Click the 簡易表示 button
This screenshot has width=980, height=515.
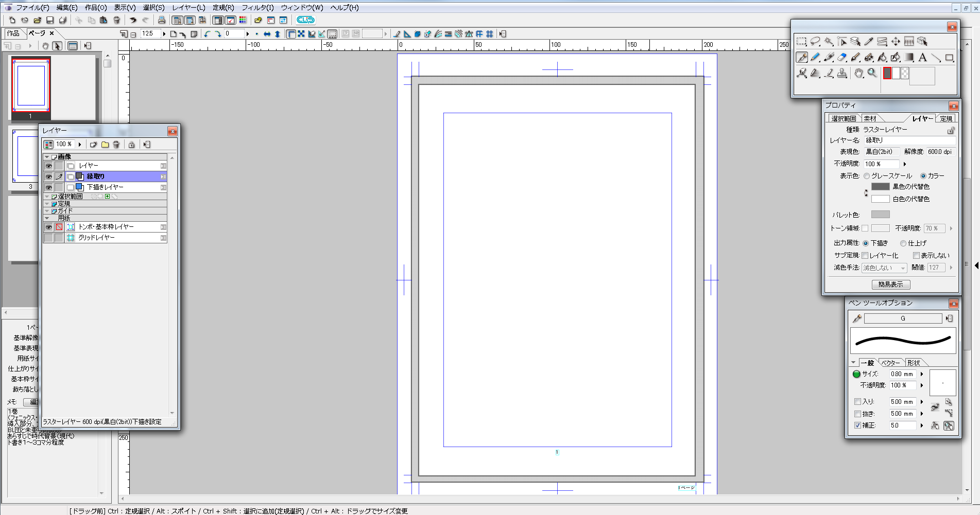(x=890, y=285)
